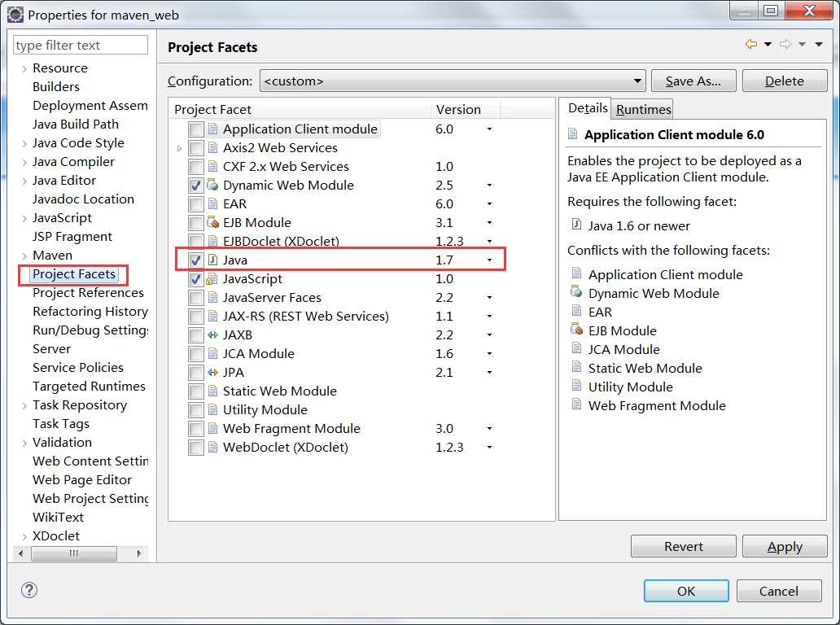The height and width of the screenshot is (625, 840).
Task: Click the Revert button
Action: tap(683, 546)
